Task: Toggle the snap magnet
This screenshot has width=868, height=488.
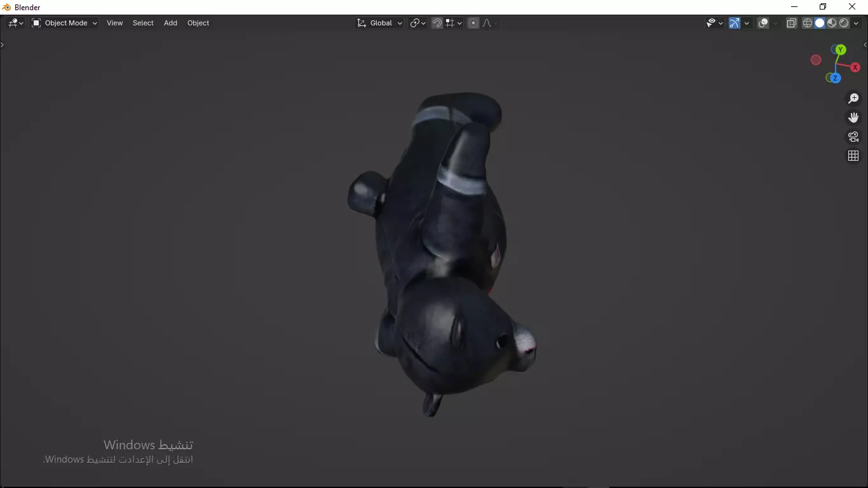Action: tap(437, 23)
